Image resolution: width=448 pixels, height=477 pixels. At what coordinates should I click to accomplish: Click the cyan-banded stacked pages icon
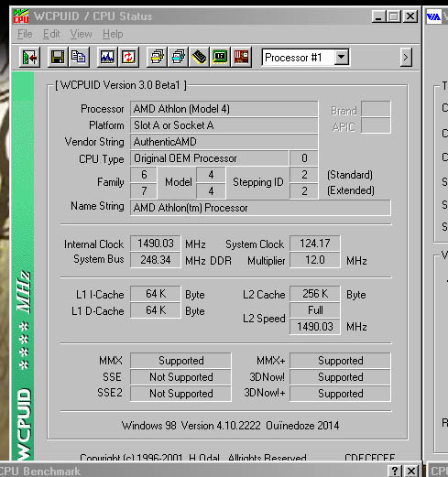[178, 57]
